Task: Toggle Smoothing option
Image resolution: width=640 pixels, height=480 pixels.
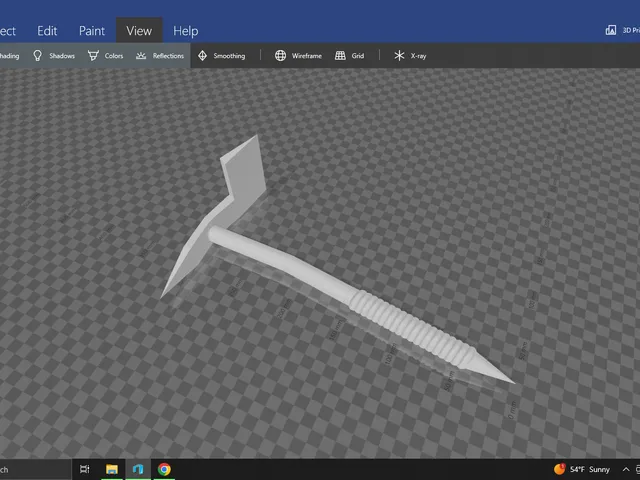Action: [x=221, y=56]
